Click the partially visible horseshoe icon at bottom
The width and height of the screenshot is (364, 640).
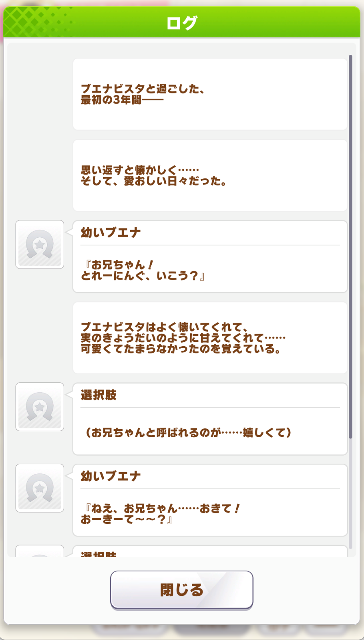[40, 552]
